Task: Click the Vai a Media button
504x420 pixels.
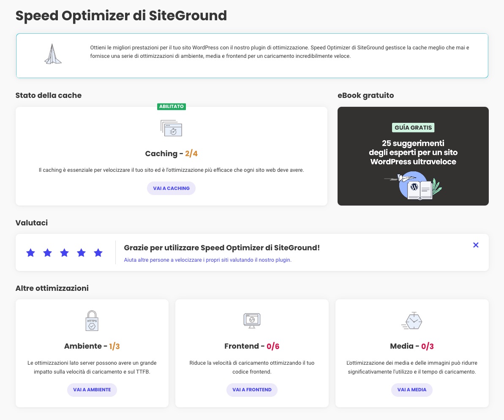Action: [x=412, y=390]
